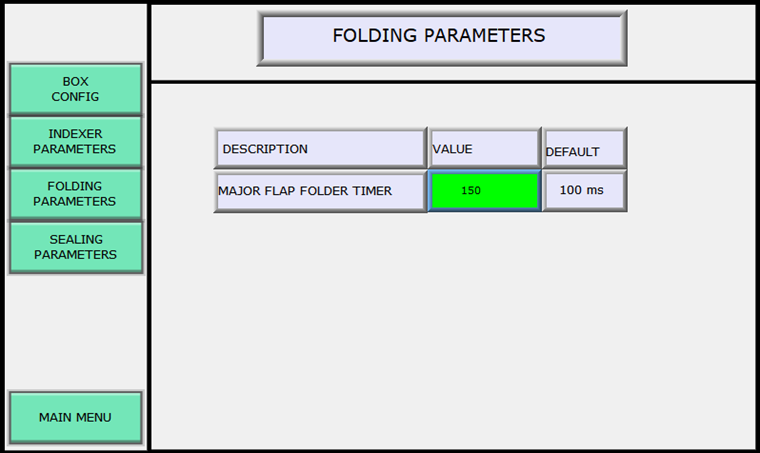Screen dimensions: 760x453
Task: Select the VALUE column header
Action: (484, 149)
